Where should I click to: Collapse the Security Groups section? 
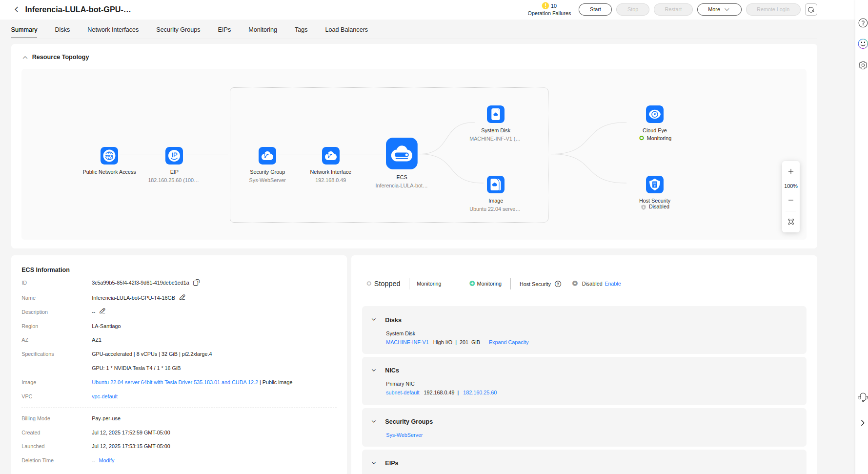[374, 422]
